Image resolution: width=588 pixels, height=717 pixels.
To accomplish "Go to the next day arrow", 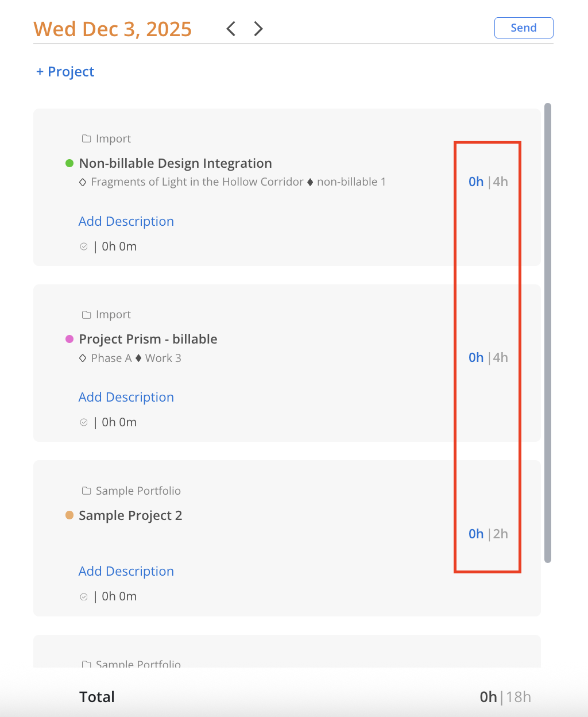I will (x=258, y=29).
